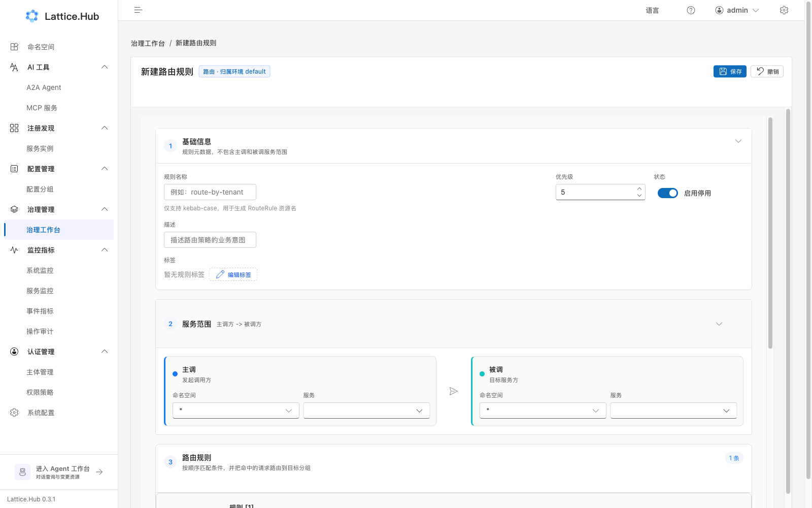
Task: Click the Agent 工作台 robot icon
Action: [x=22, y=472]
